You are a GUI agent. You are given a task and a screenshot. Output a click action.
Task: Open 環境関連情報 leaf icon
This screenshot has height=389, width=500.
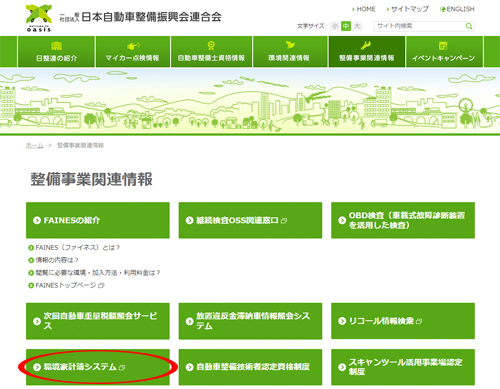point(290,45)
